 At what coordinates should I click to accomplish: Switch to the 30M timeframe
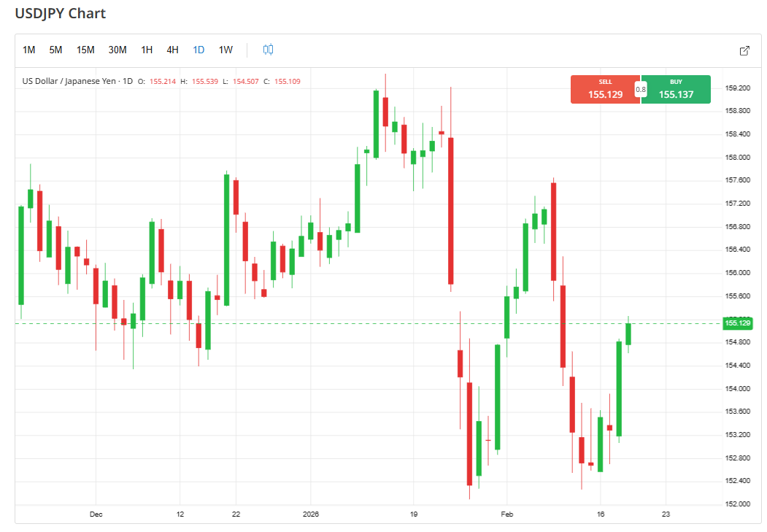point(117,50)
